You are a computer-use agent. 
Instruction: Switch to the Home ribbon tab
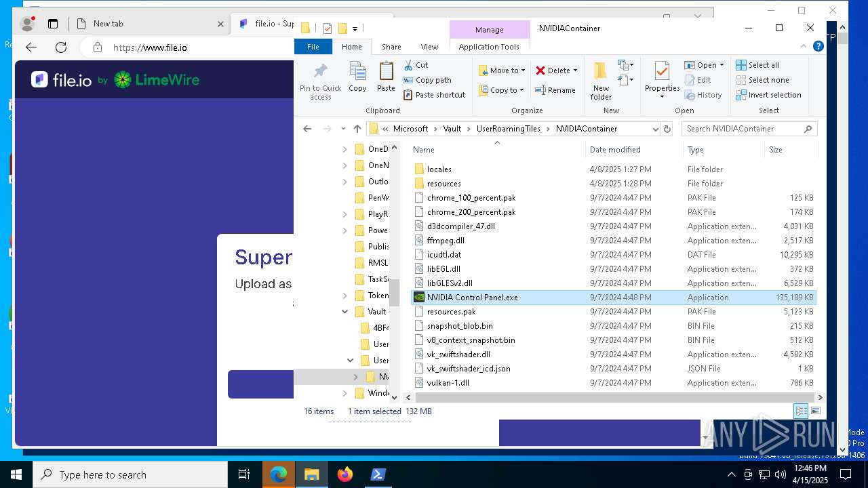(351, 47)
